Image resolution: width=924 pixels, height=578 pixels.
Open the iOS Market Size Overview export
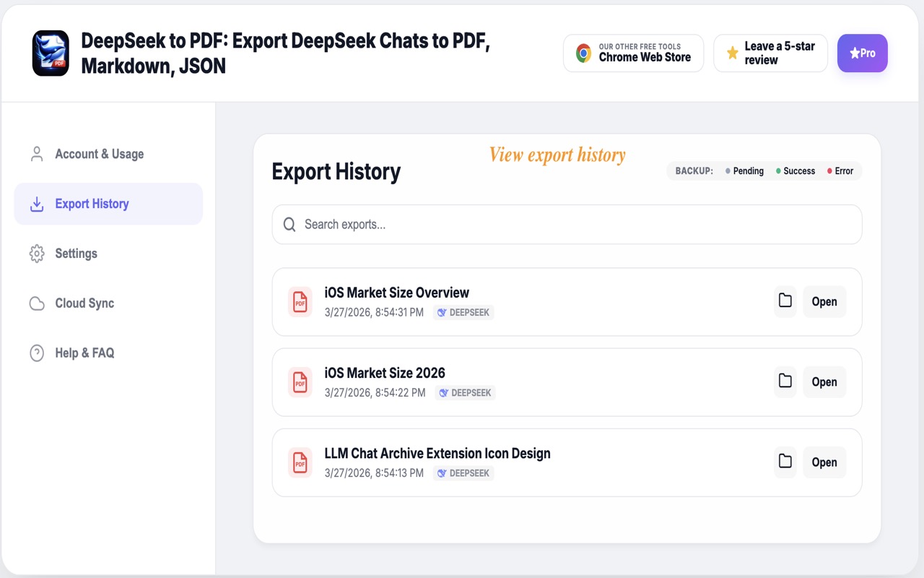(x=824, y=301)
